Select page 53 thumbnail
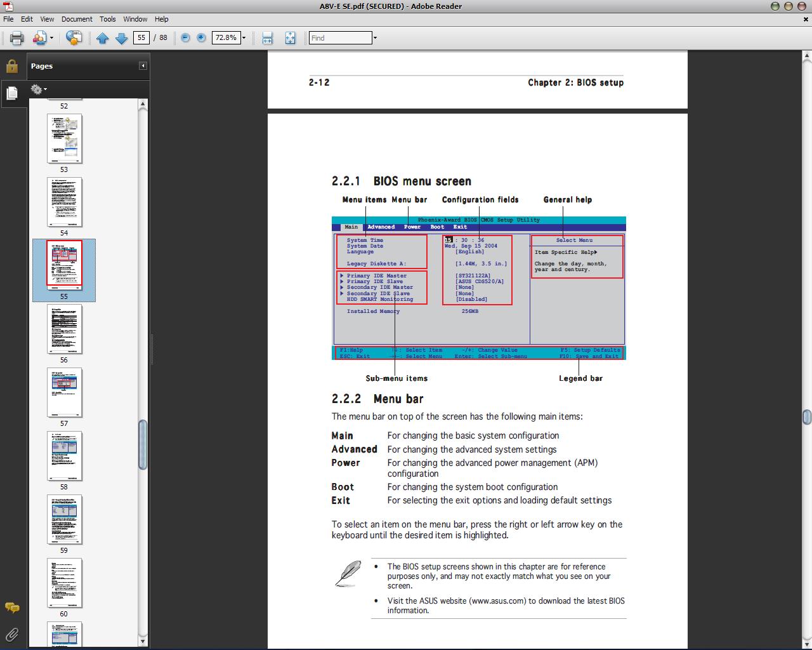Image resolution: width=812 pixels, height=650 pixels. [64, 138]
